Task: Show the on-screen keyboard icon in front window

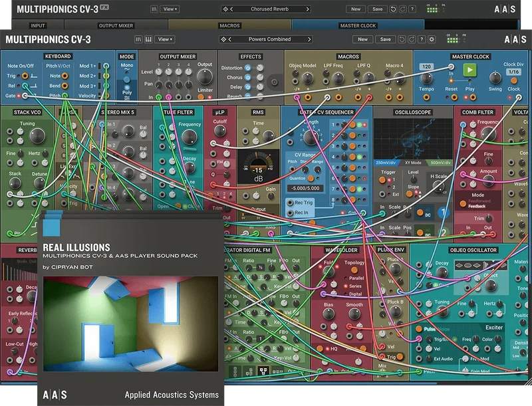Action: pyautogui.click(x=148, y=39)
